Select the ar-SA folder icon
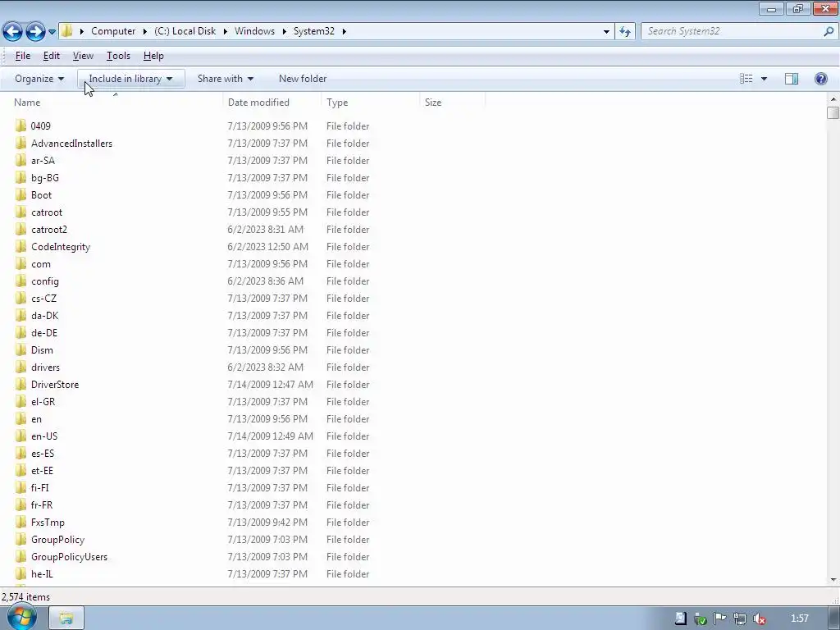840x630 pixels. 21,160
